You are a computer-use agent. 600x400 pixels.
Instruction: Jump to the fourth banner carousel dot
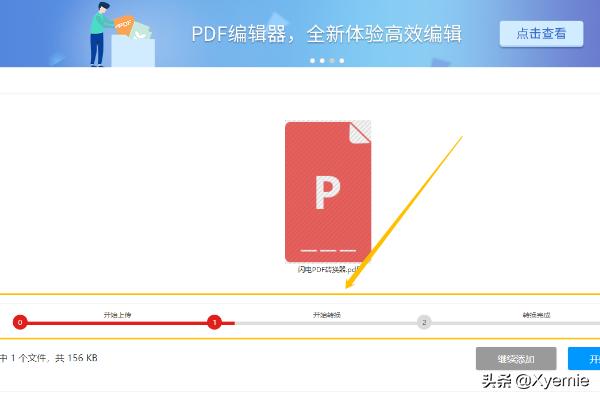pyautogui.click(x=342, y=61)
